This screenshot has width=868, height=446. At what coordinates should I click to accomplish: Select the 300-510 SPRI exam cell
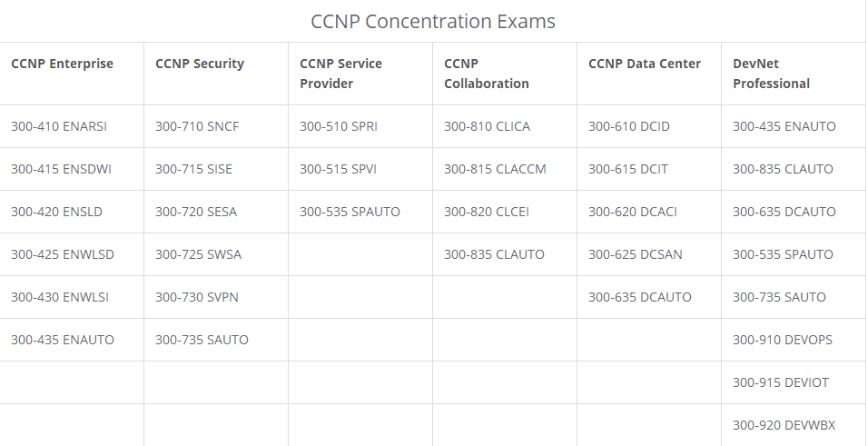click(339, 126)
